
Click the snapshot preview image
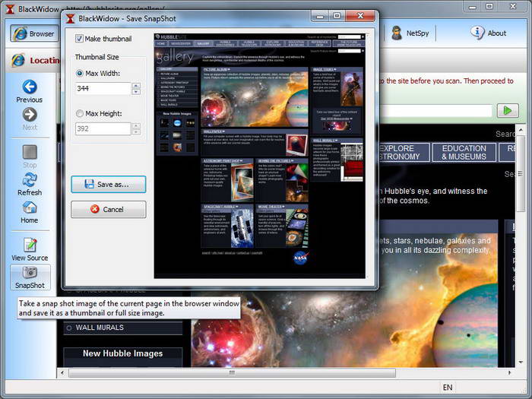coord(260,156)
